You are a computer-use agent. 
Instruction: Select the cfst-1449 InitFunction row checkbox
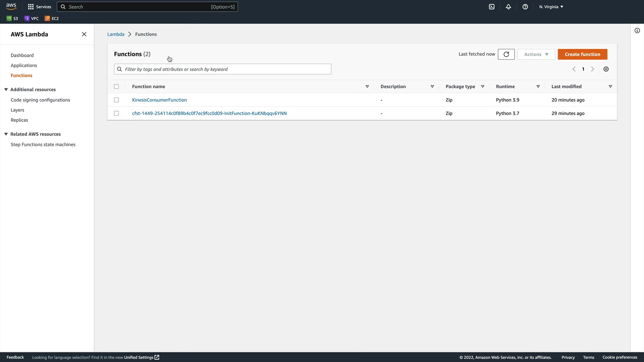coord(116,113)
